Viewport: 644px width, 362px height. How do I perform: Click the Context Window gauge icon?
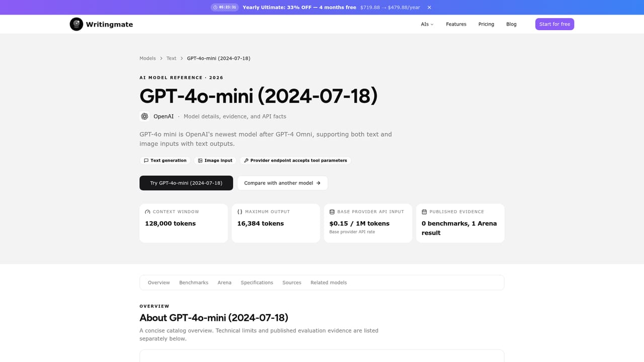[x=147, y=212]
